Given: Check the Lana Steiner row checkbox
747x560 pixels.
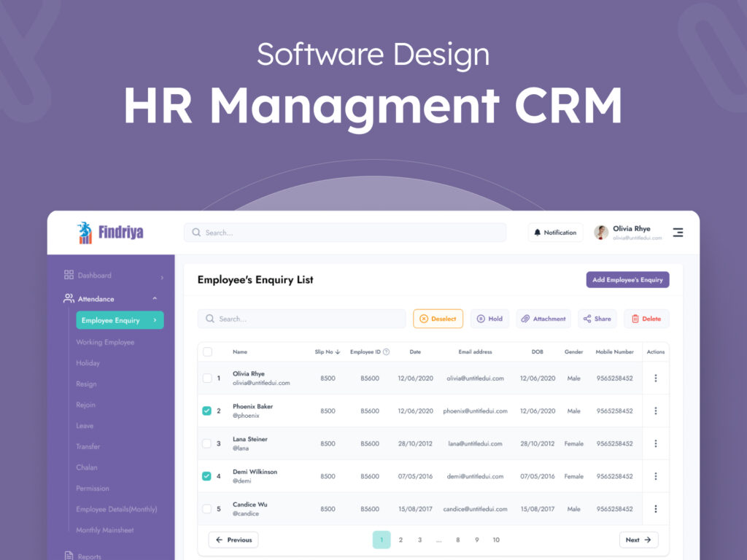Looking at the screenshot, I should pos(207,443).
